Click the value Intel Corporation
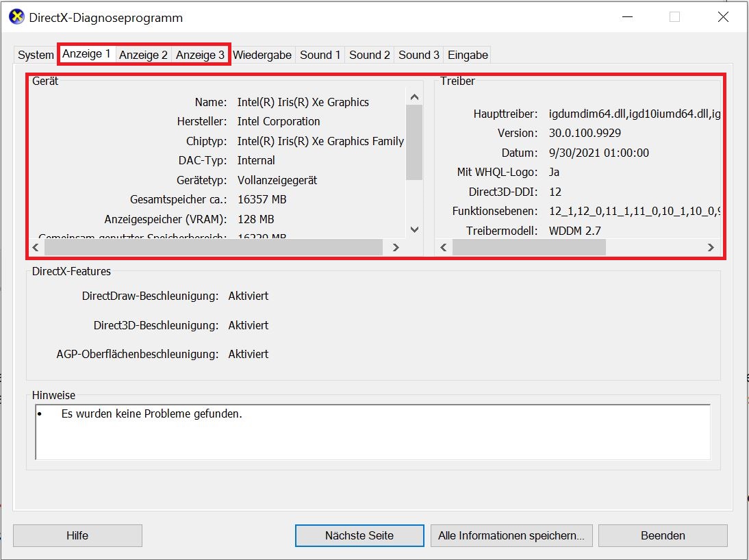This screenshot has width=749, height=560. [x=279, y=121]
